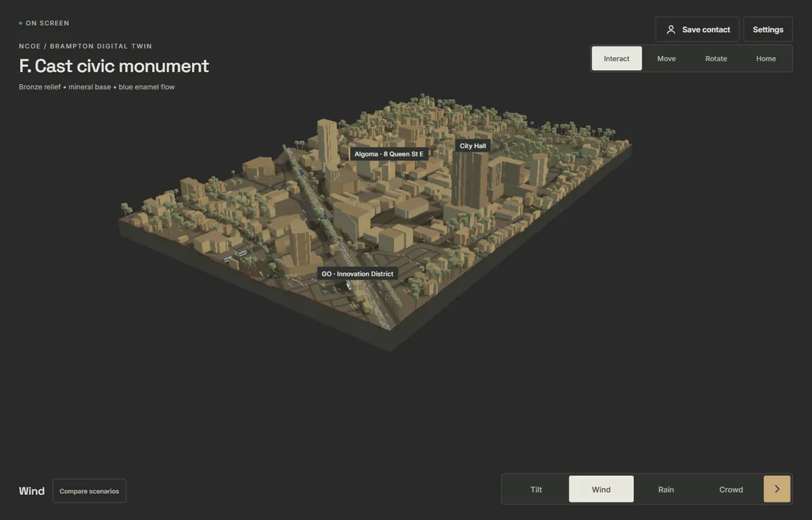Select the Crowd tab
The image size is (812, 520).
point(732,489)
